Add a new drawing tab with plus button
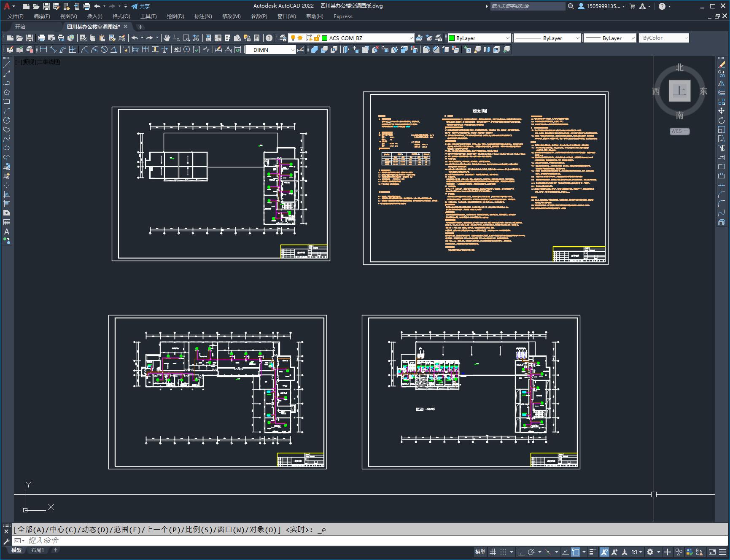 140,27
